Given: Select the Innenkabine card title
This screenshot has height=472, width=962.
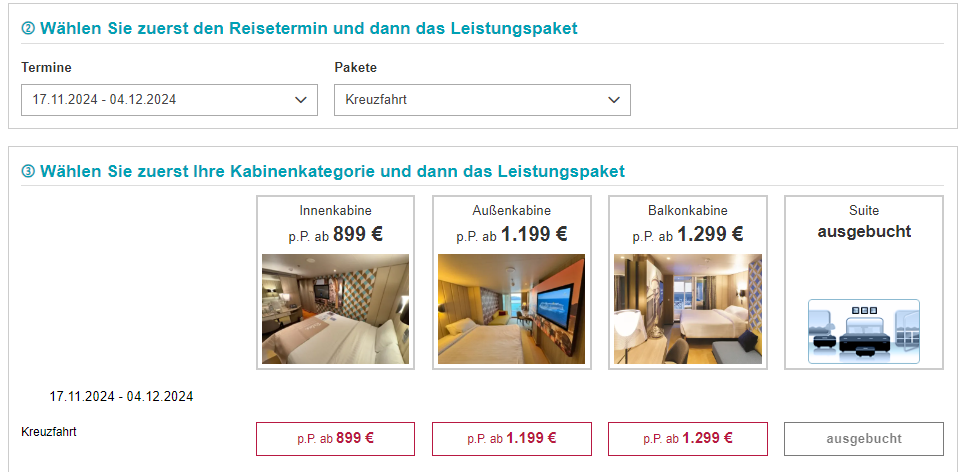Looking at the screenshot, I should [336, 211].
